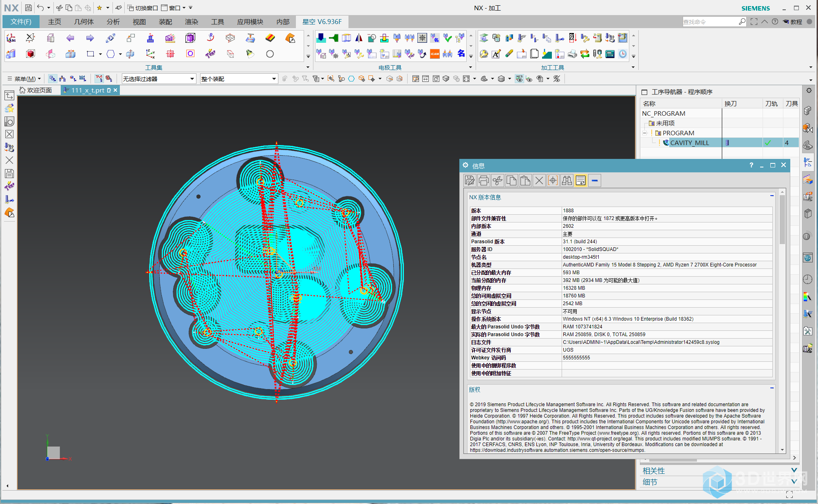This screenshot has width=818, height=504.
Task: Select the CAVITY_MILL operation in navigator
Action: point(690,143)
